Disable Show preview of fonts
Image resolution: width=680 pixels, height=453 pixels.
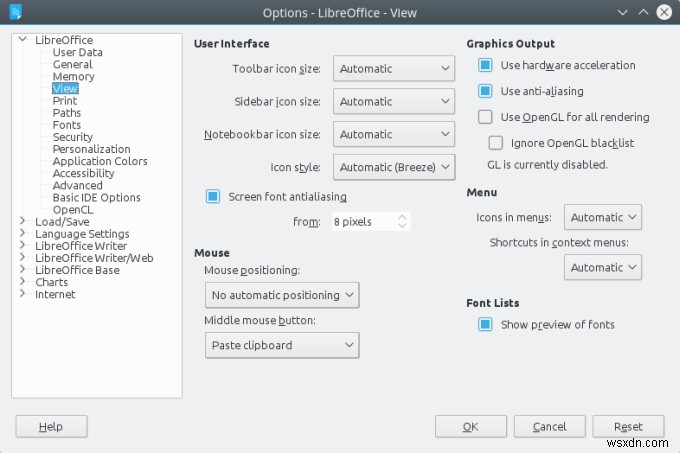485,324
